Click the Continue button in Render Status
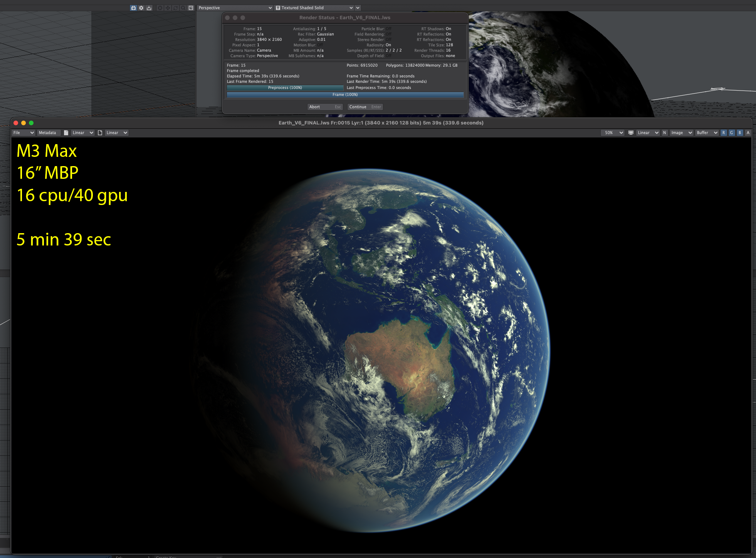The image size is (756, 558). [365, 107]
